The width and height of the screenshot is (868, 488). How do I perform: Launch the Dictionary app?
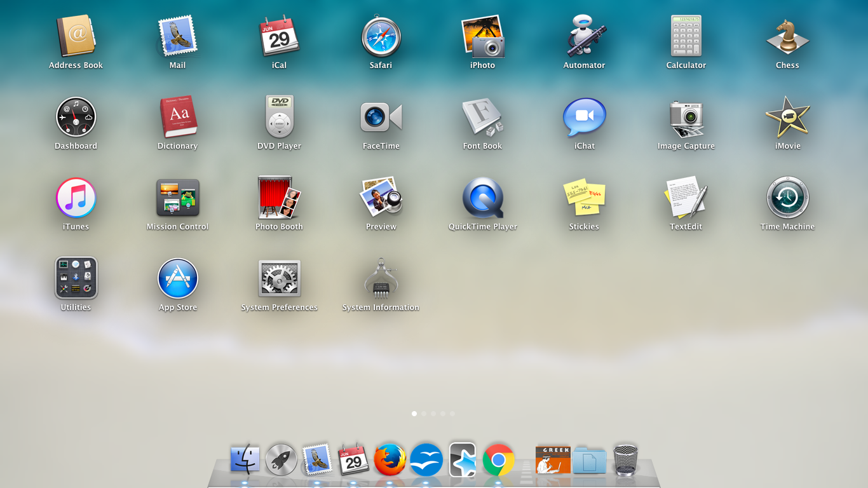pos(177,117)
